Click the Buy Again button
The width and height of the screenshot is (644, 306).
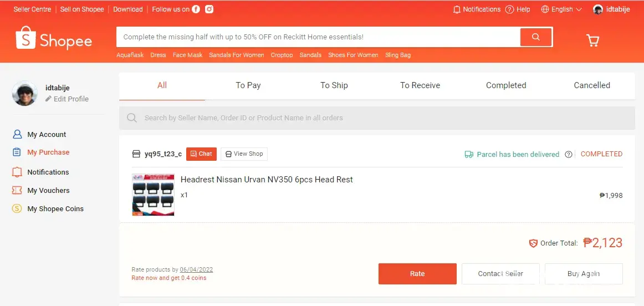[584, 273]
